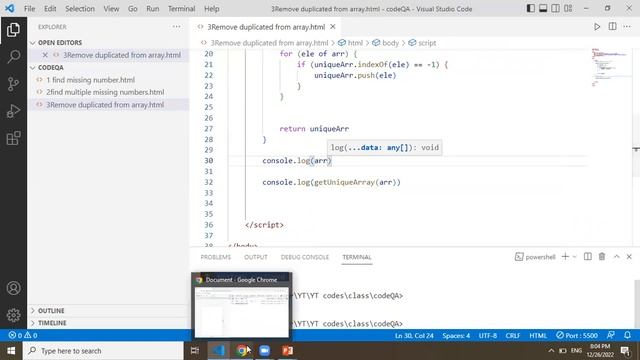Change encoding via UTF-8 status item
Image resolution: width=640 pixels, height=360 pixels.
[488, 336]
